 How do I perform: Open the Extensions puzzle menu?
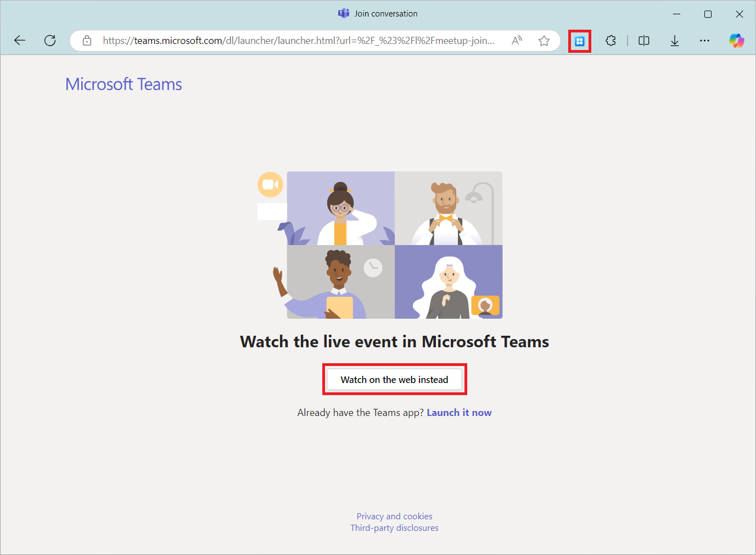pos(611,41)
